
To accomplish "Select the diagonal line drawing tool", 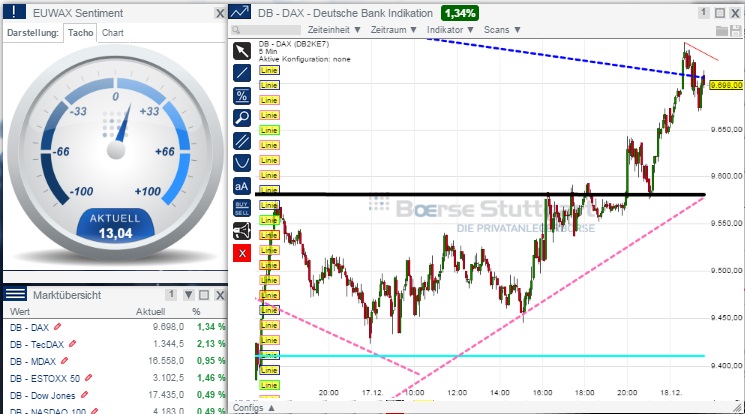I will coord(242,73).
